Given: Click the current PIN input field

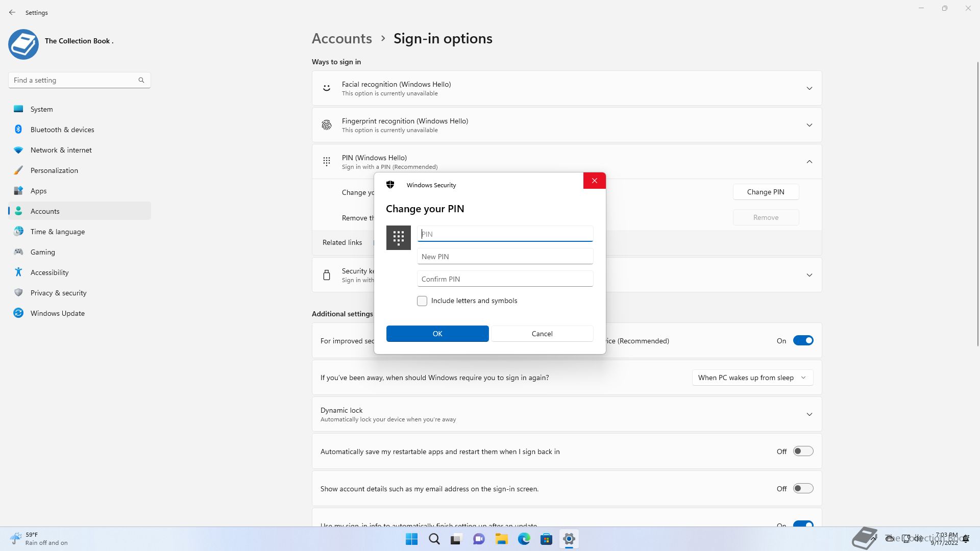Looking at the screenshot, I should [505, 234].
